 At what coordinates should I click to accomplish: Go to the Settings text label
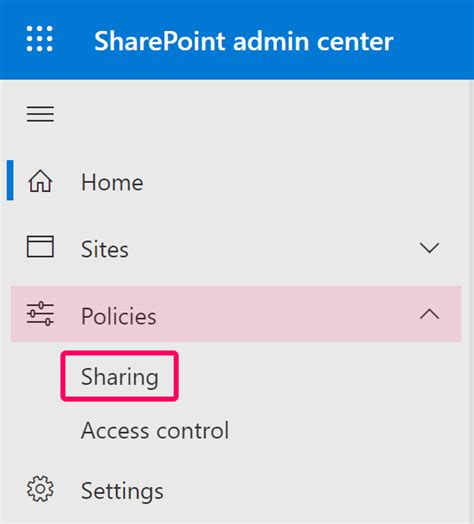(x=122, y=491)
